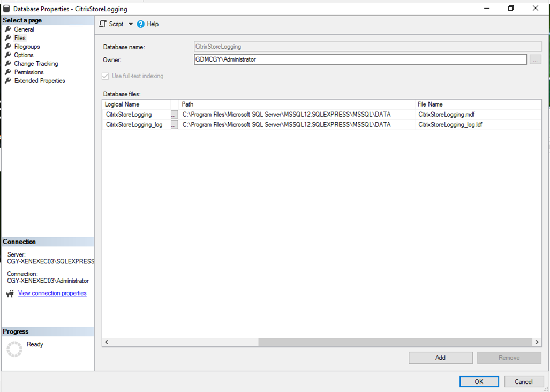Open the Filegroups page
550x392 pixels.
[27, 47]
